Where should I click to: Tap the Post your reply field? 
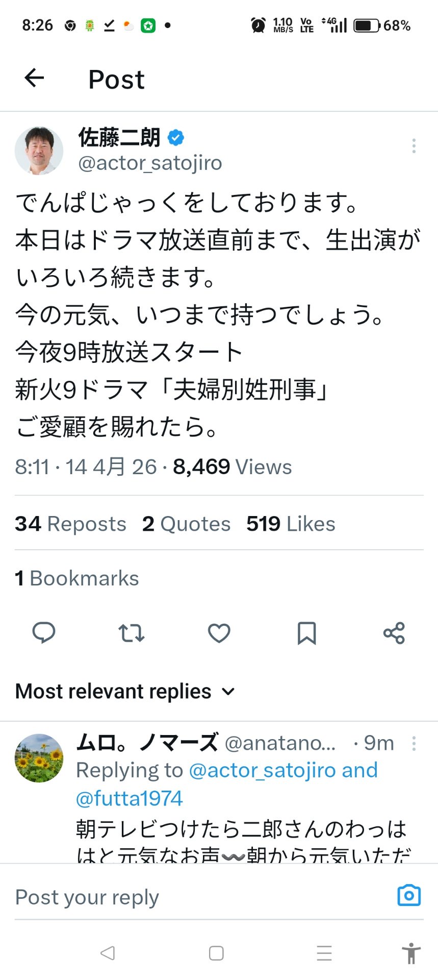click(x=194, y=897)
